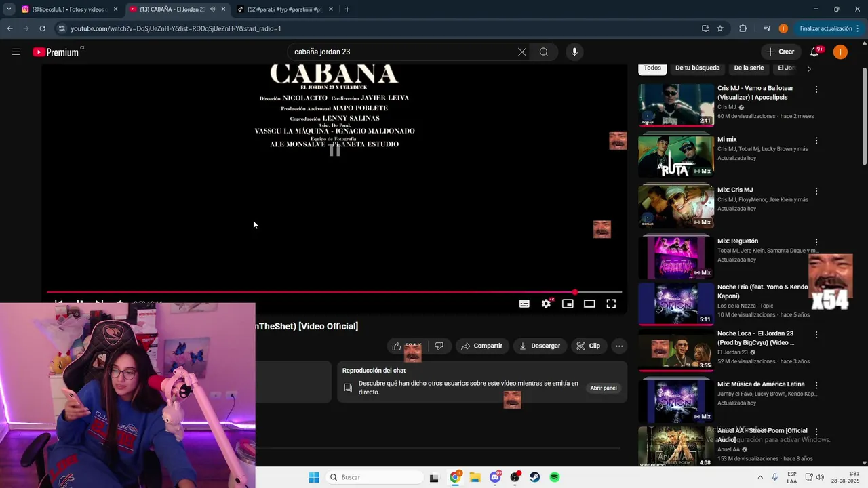Open options for Mi mix
This screenshot has width=868, height=488.
pyautogui.click(x=816, y=140)
